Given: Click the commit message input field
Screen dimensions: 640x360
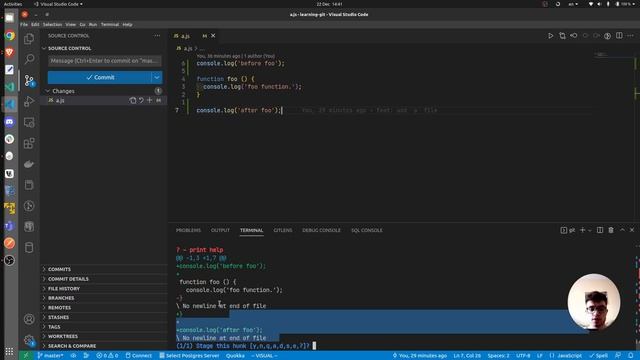Looking at the screenshot, I should 104,61.
